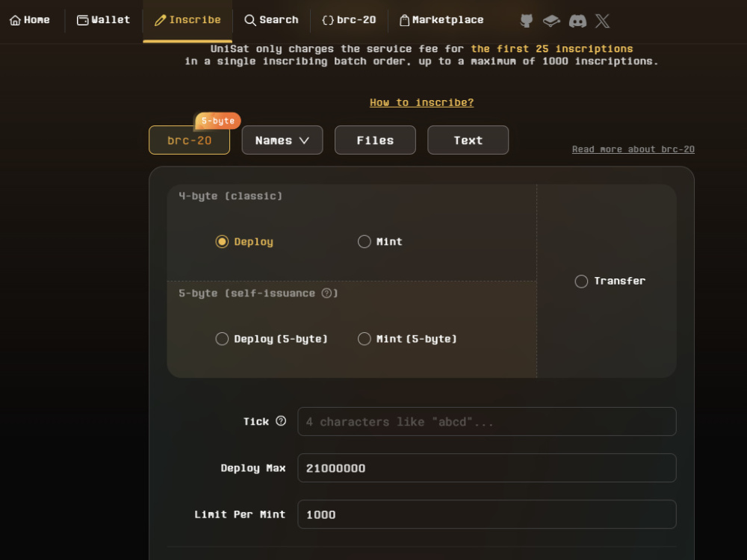Open the documentation book icon
The image size is (747, 560).
551,20
